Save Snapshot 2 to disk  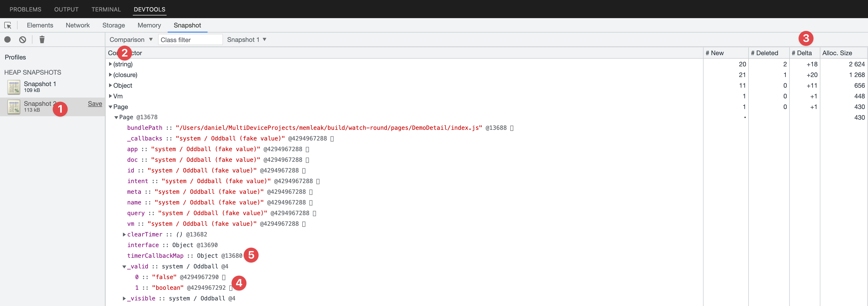pyautogui.click(x=94, y=104)
